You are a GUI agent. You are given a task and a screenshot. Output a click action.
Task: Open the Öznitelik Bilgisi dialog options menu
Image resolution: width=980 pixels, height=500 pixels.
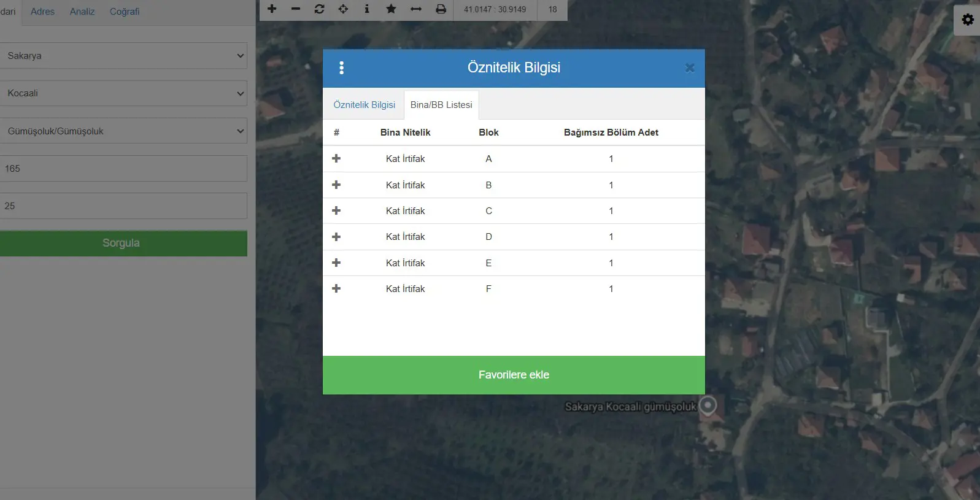pyautogui.click(x=341, y=68)
